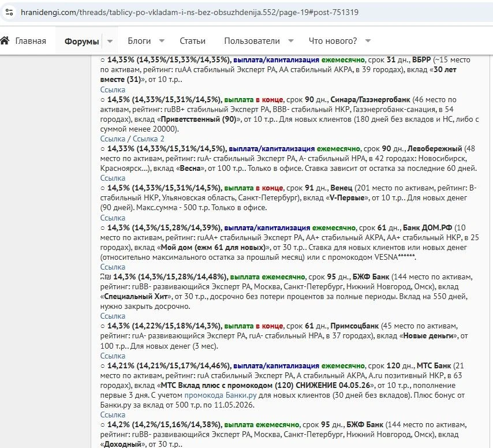The height and width of the screenshot is (448, 493).
Task: Click the Венец bank name
Action: (x=341, y=188)
